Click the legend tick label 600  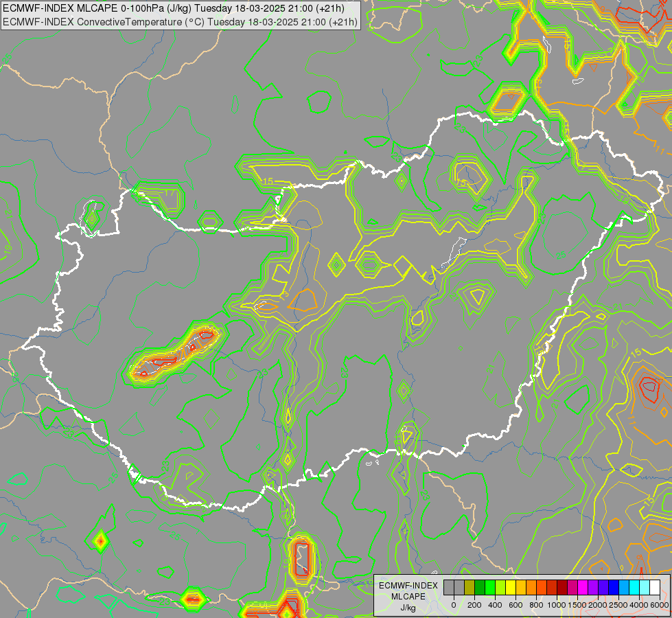tap(515, 605)
